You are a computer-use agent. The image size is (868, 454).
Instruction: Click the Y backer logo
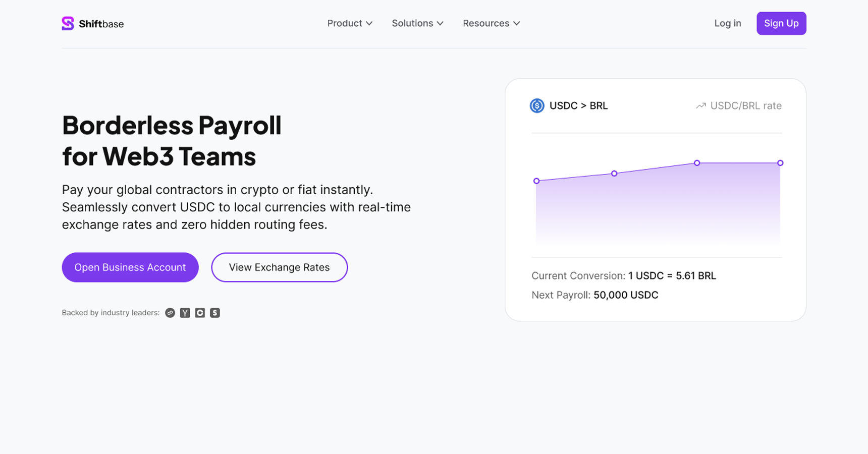tap(185, 313)
